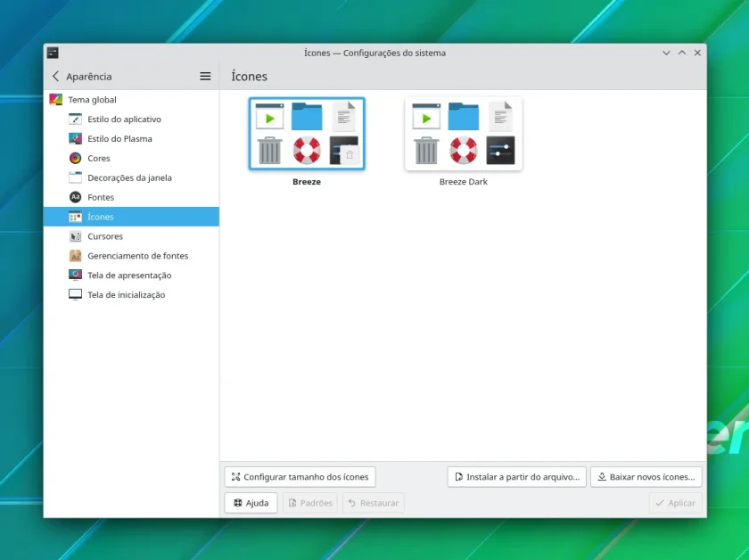Viewport: 749px width, 560px height.
Task: Click the Cores color wheel icon
Action: coord(76,158)
